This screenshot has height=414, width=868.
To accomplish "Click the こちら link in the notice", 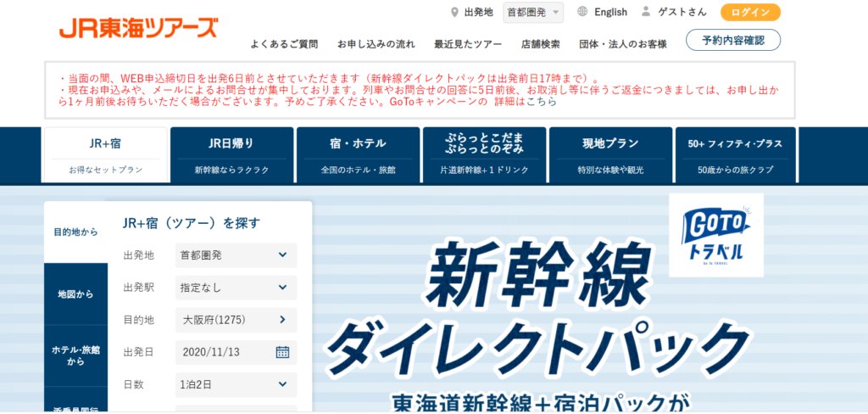I will pos(542,102).
